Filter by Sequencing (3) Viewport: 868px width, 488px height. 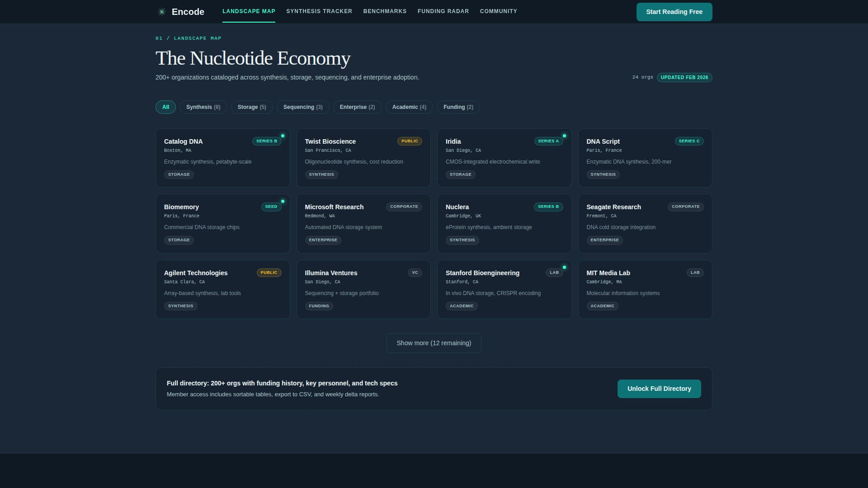point(303,107)
